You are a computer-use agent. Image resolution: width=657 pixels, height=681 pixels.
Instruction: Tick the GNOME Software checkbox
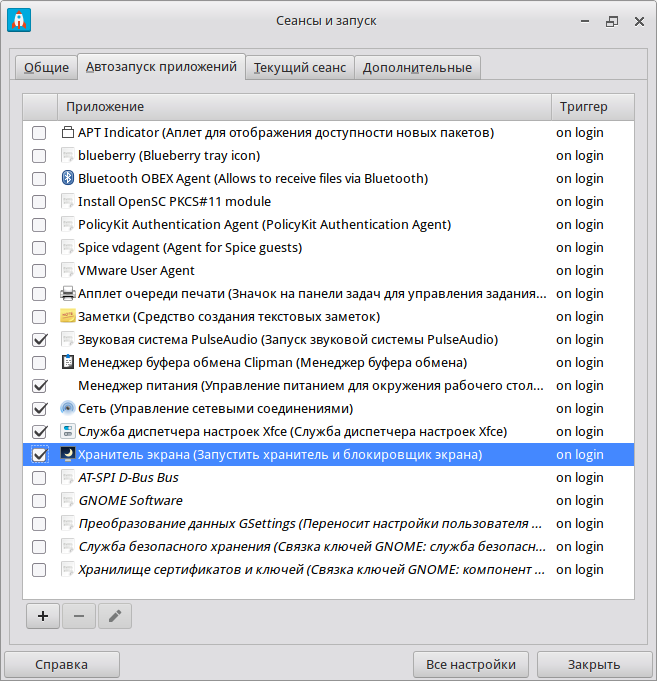40,501
